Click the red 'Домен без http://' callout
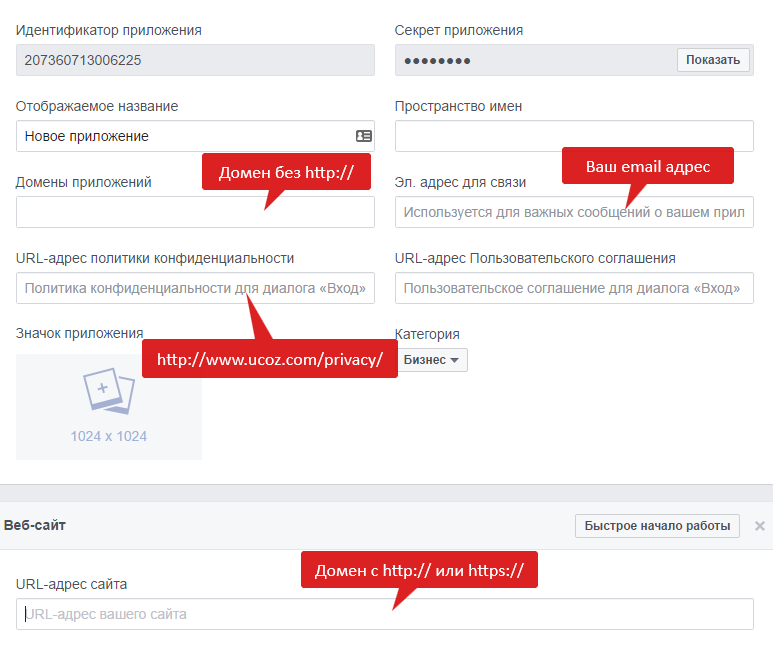 (286, 172)
